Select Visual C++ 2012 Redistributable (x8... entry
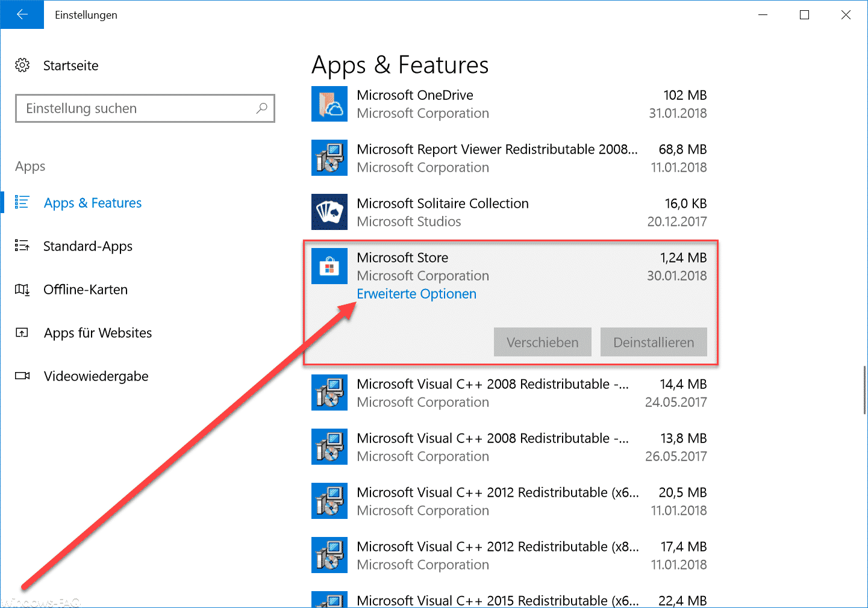 498,547
